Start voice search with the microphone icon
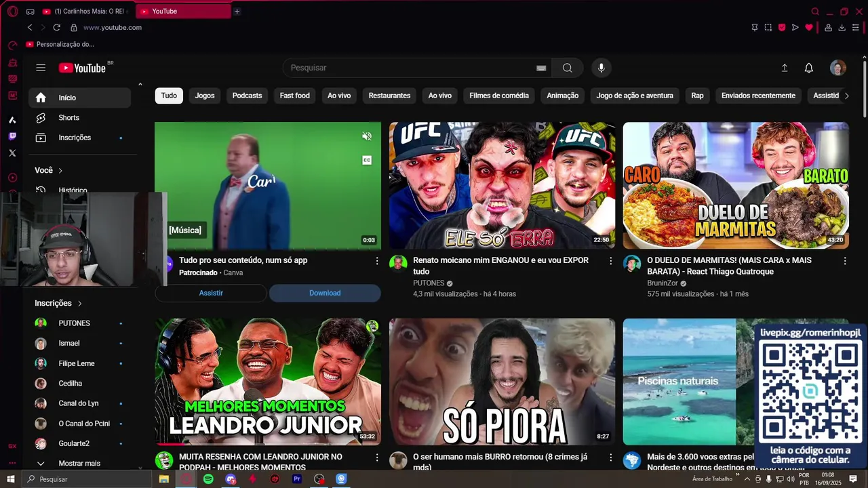 [x=601, y=68]
